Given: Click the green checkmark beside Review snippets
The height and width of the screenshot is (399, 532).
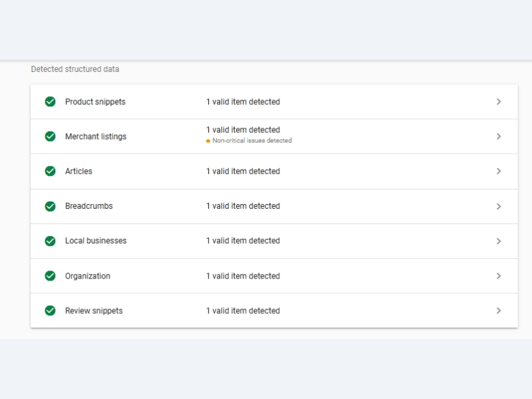Looking at the screenshot, I should 50,311.
